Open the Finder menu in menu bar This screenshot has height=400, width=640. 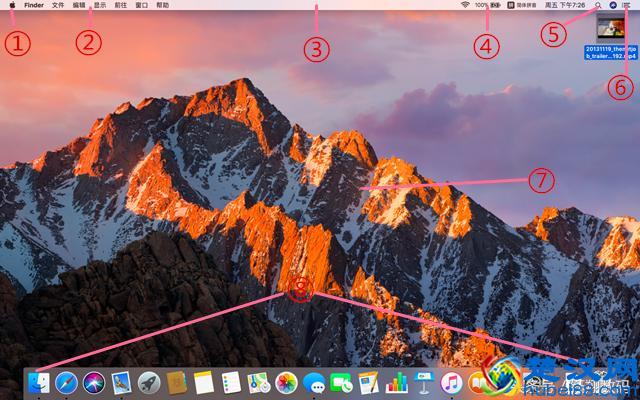coord(34,5)
